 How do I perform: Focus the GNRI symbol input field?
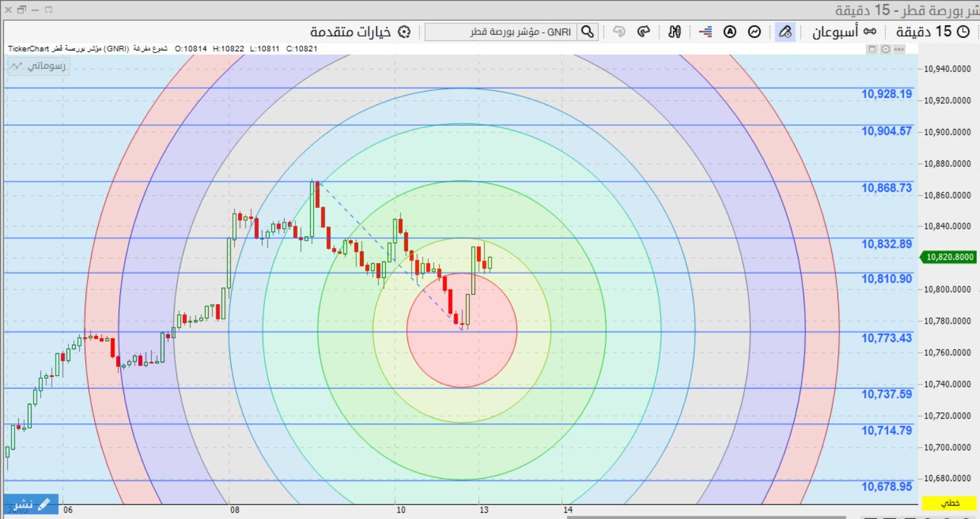[500, 32]
